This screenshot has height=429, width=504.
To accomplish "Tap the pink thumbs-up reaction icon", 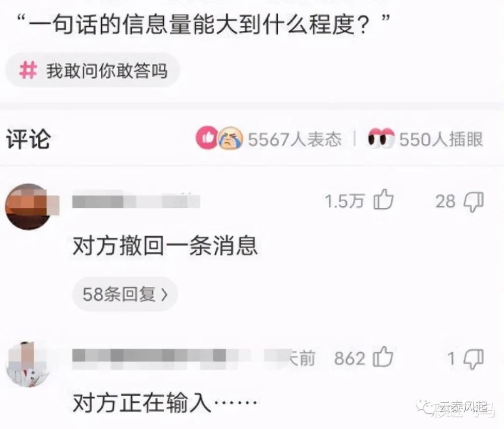I will tap(207, 138).
